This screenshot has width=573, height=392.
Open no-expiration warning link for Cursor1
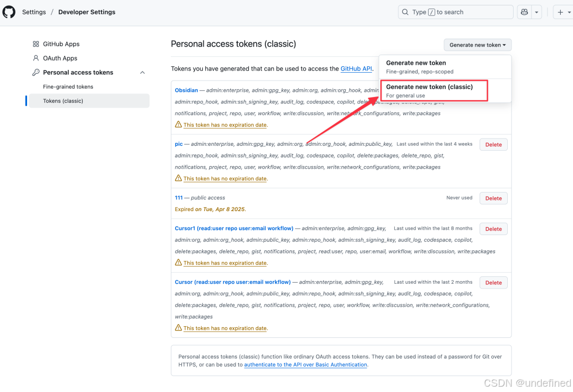(225, 263)
